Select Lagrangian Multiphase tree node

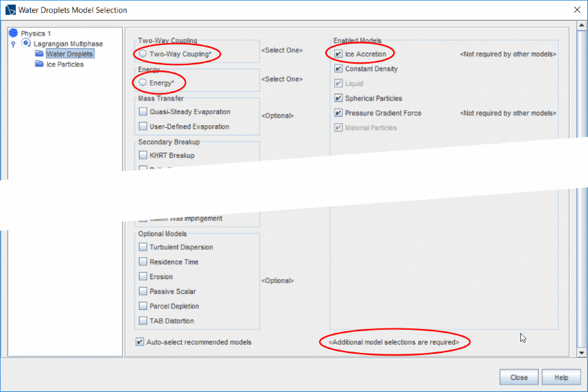pyautogui.click(x=68, y=44)
